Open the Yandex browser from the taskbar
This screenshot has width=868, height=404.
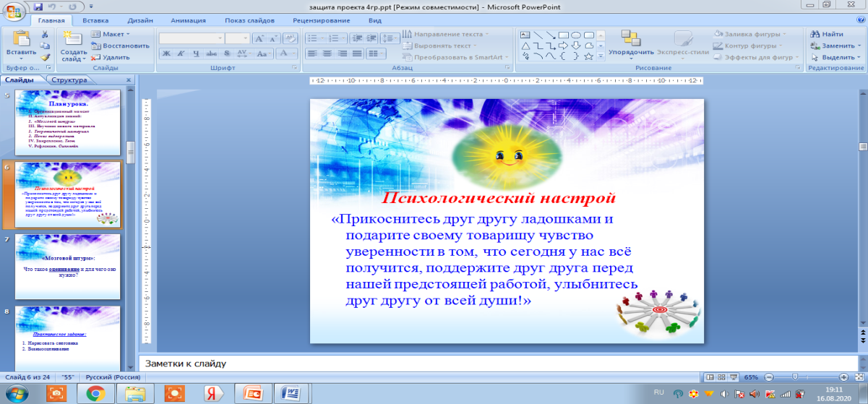pyautogui.click(x=214, y=394)
